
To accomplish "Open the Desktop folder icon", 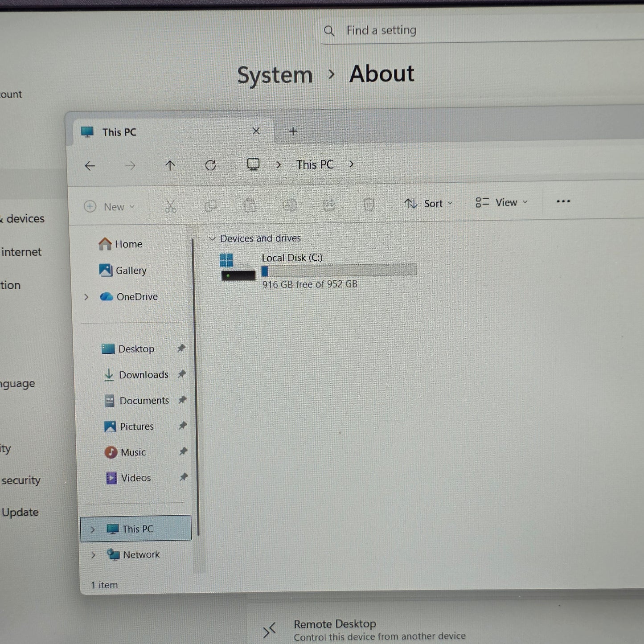I will (108, 349).
